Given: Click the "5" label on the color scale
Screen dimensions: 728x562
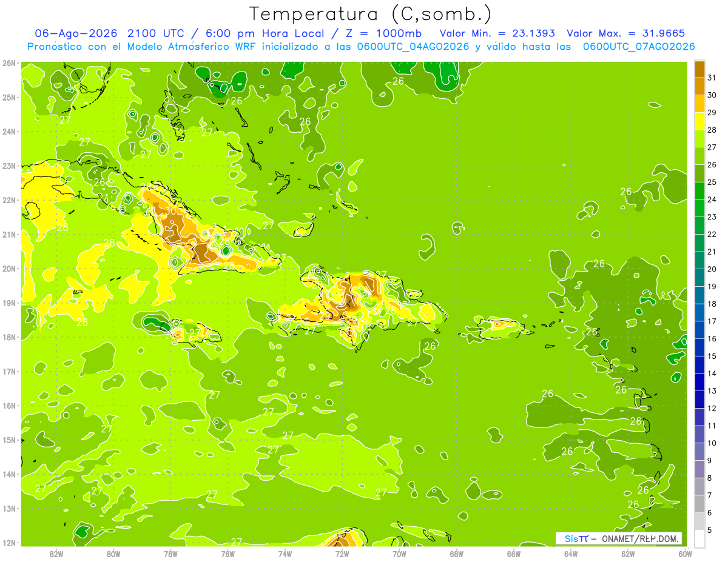Looking at the screenshot, I should pos(710,530).
